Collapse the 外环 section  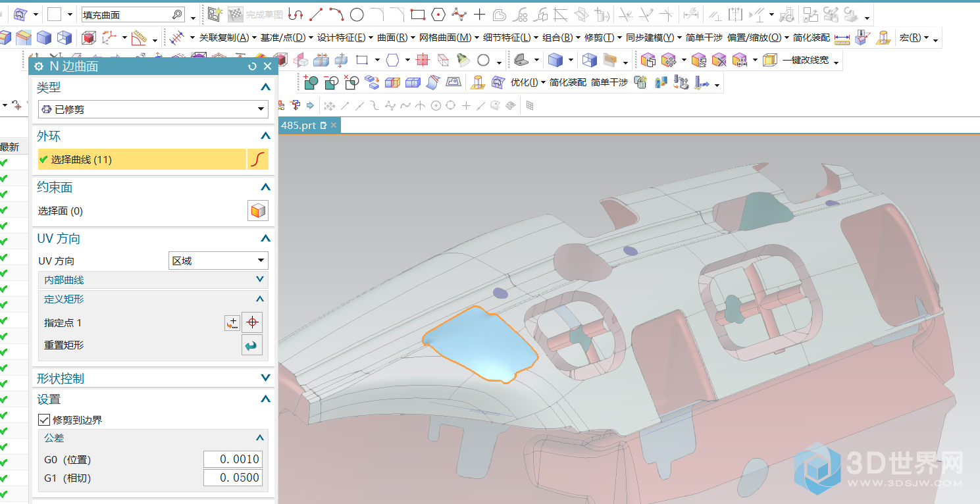pos(265,136)
